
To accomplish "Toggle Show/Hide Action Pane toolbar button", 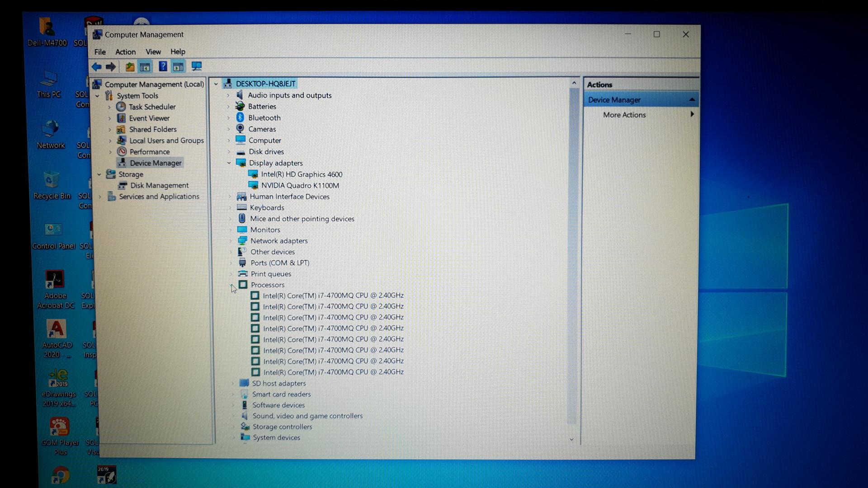I will pos(179,67).
